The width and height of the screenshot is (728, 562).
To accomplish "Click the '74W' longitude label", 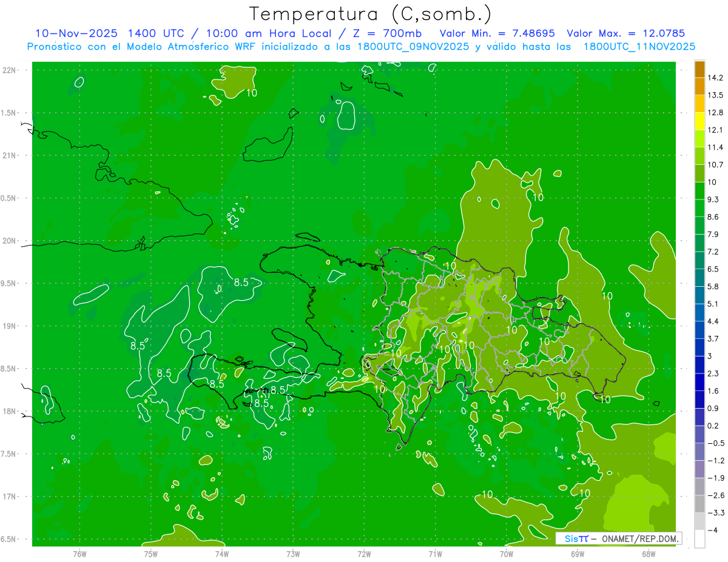I will 221,554.
